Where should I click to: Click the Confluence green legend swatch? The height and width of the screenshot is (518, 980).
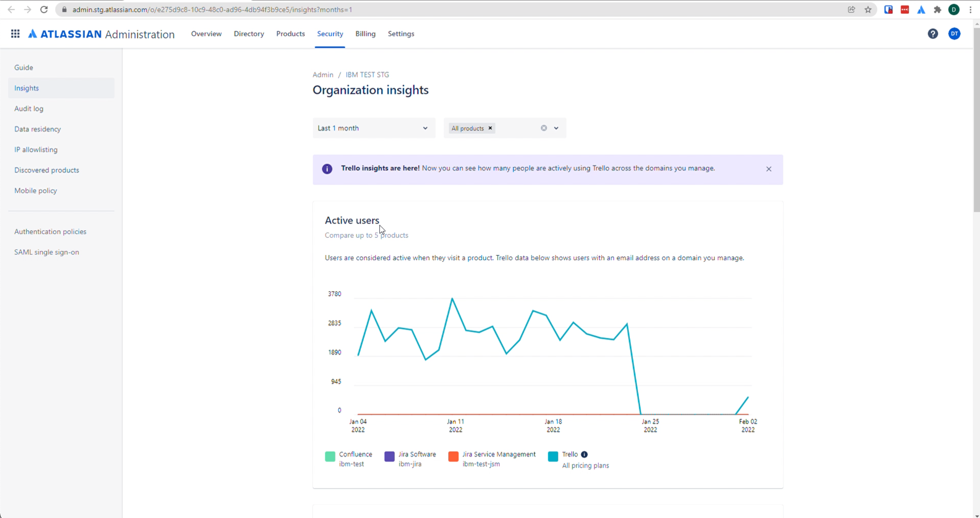point(330,457)
